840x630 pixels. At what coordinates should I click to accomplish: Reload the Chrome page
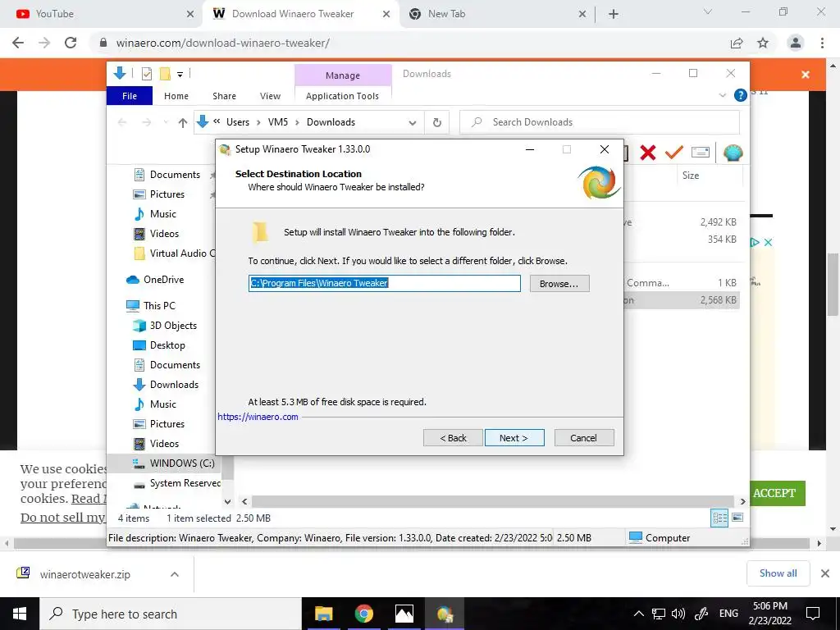tap(71, 43)
